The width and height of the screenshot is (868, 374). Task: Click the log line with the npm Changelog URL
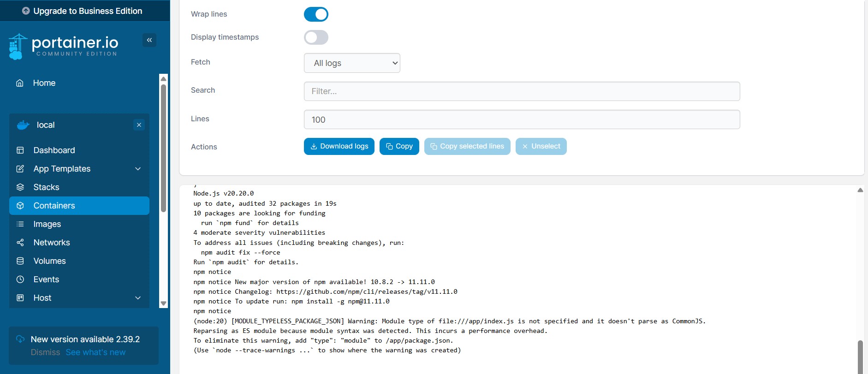tap(326, 292)
